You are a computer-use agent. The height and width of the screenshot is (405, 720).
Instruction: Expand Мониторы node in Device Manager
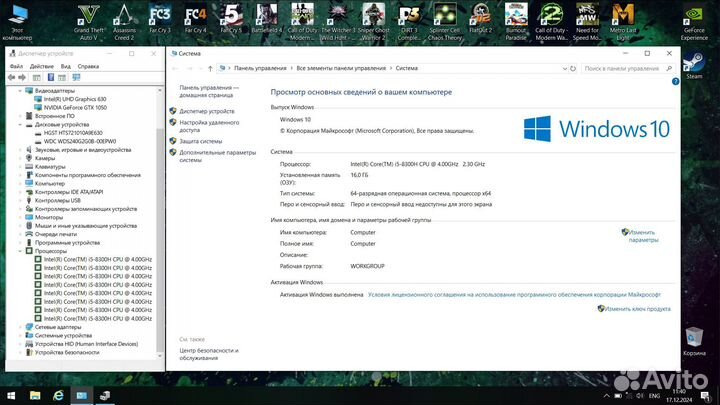point(20,217)
